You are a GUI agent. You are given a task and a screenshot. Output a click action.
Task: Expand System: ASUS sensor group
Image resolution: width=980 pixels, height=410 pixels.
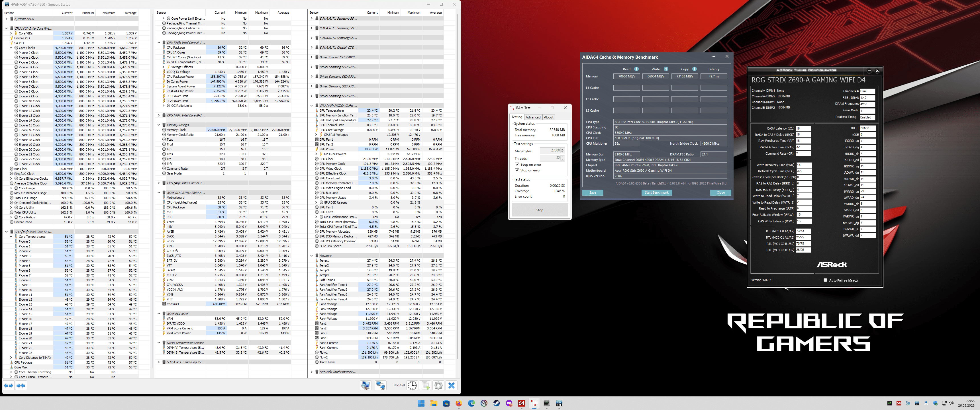[x=7, y=19]
